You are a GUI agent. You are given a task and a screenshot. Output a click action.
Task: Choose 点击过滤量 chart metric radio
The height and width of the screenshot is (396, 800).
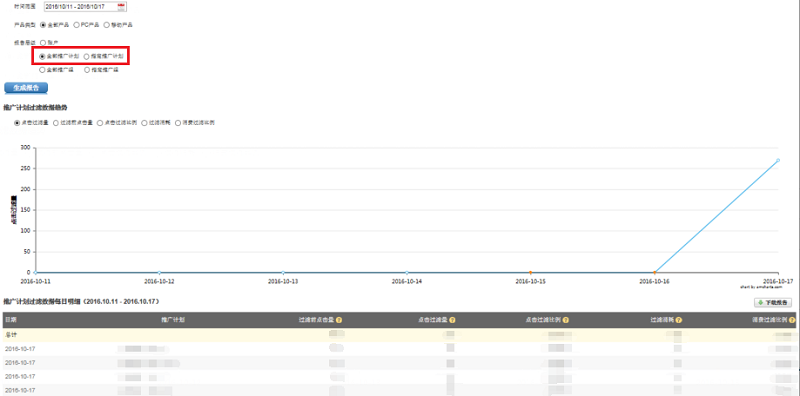(x=17, y=123)
